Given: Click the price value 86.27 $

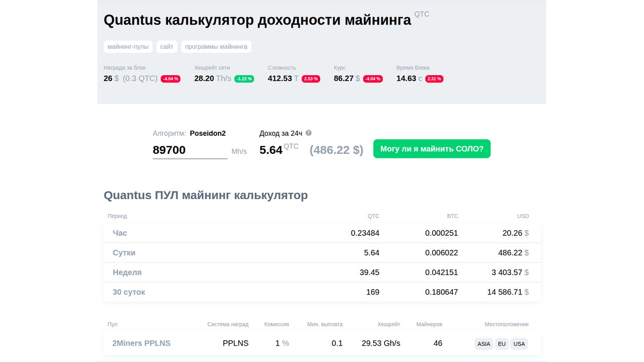Looking at the screenshot, I should point(347,78).
